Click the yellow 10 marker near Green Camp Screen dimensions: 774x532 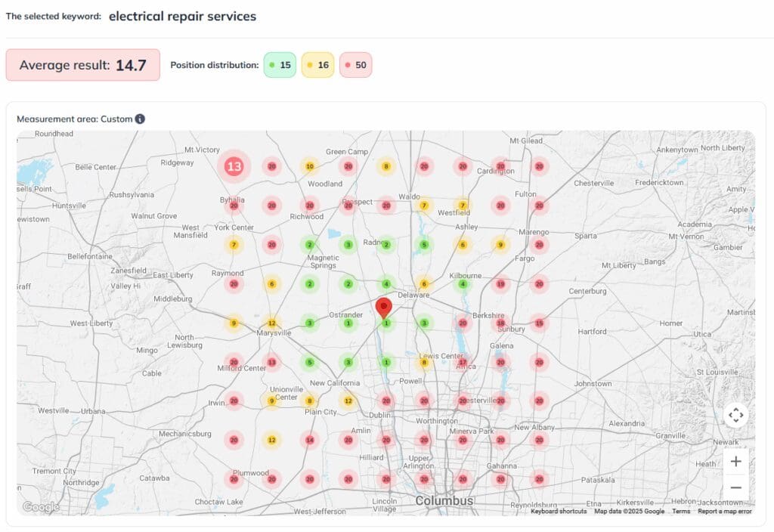[x=309, y=166]
